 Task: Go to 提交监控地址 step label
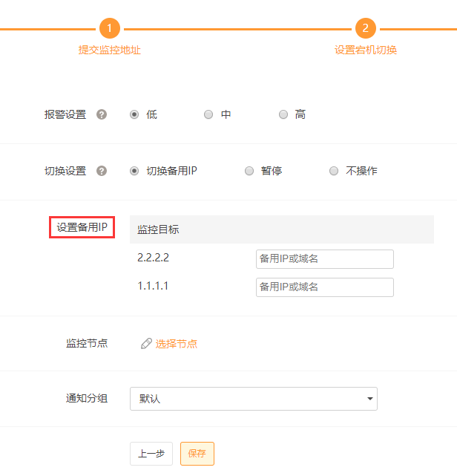coord(109,50)
